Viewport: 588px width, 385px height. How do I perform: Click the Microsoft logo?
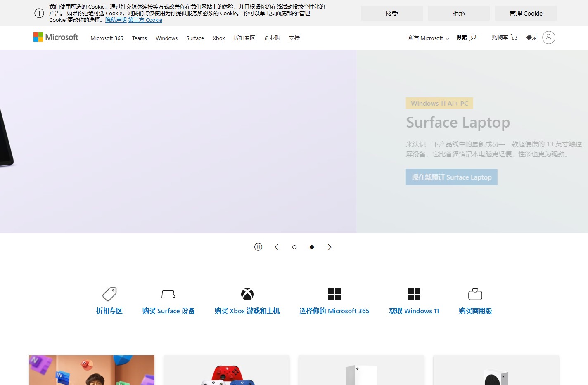pos(56,37)
